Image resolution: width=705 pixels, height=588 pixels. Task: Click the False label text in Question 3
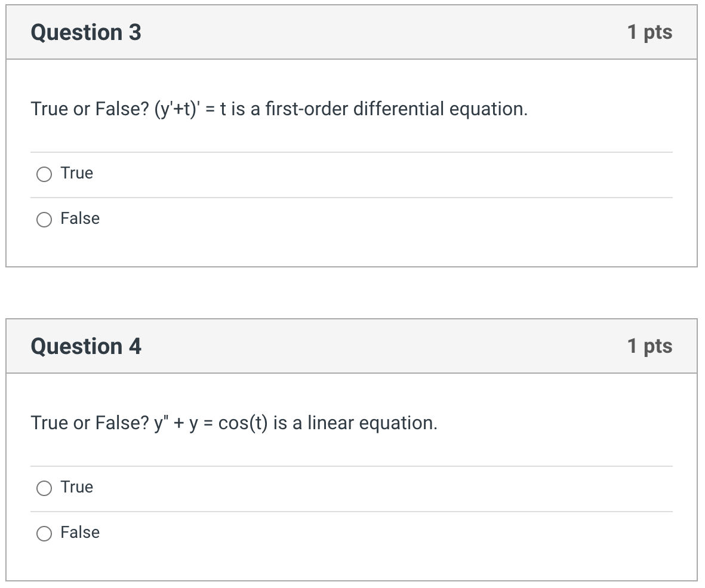pos(79,218)
